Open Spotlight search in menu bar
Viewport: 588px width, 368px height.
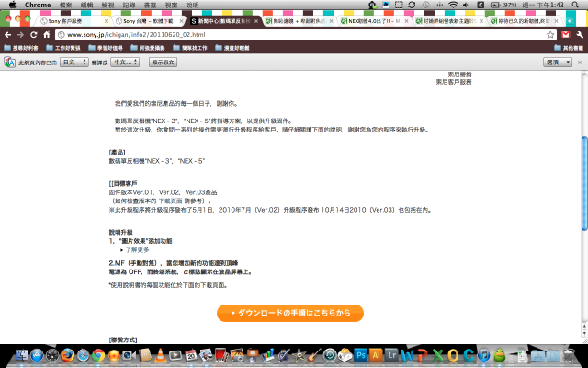click(x=575, y=5)
